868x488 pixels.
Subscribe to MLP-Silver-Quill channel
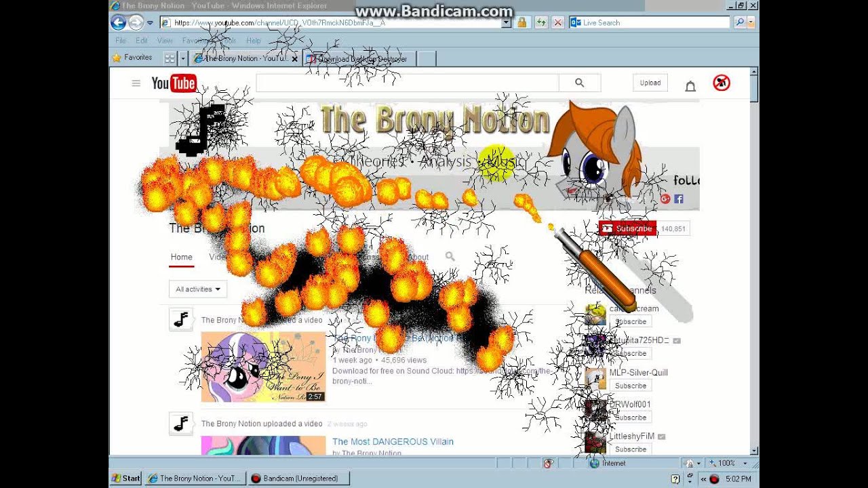point(631,386)
